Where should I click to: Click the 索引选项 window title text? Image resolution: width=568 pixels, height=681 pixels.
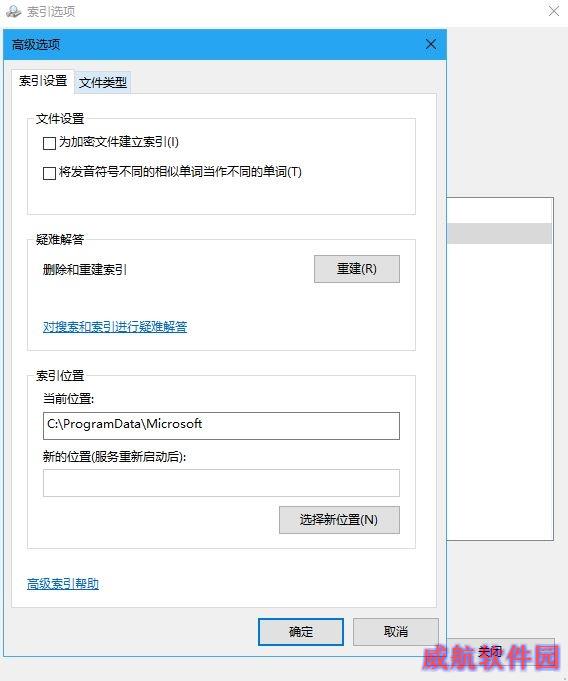[51, 11]
